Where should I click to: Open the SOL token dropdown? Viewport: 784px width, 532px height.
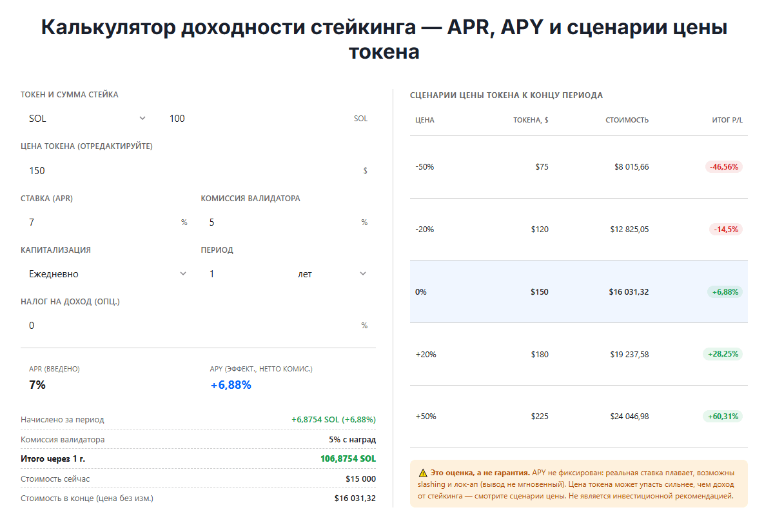click(88, 119)
